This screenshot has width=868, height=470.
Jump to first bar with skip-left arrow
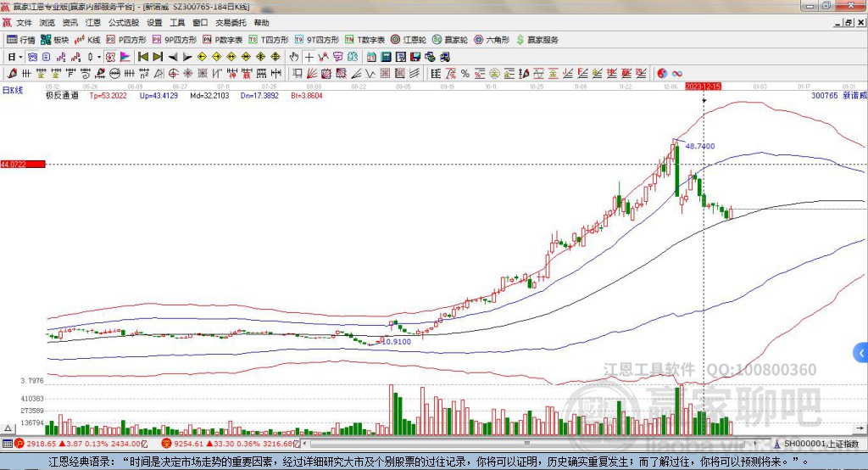pyautogui.click(x=142, y=57)
